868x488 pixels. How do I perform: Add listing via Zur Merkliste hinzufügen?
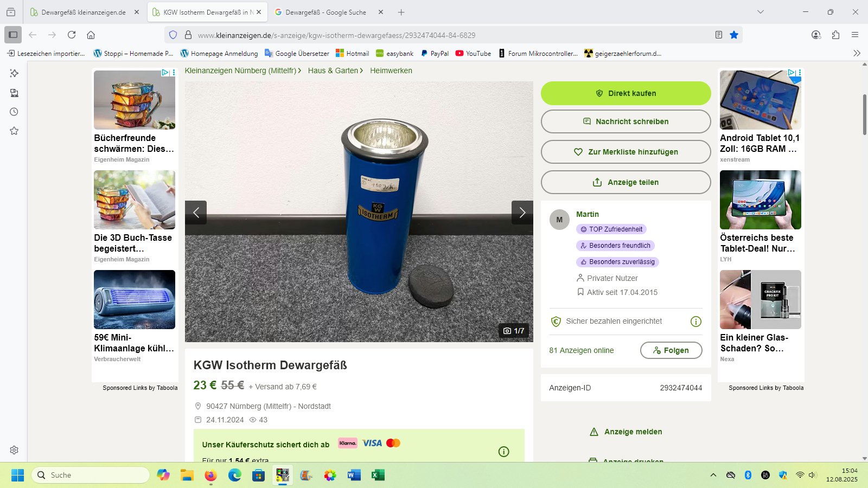point(626,152)
